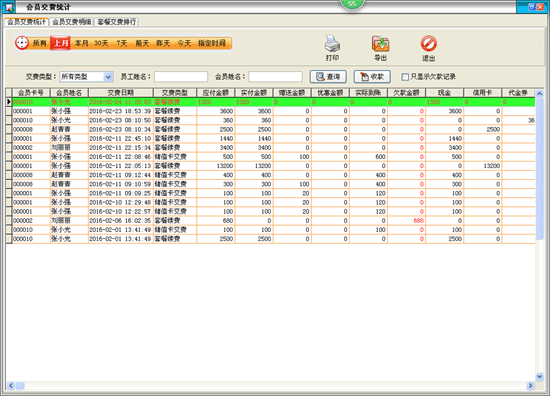The width and height of the screenshot is (550, 396).
Task: Choose the 指定时间 filter option
Action: [x=212, y=43]
